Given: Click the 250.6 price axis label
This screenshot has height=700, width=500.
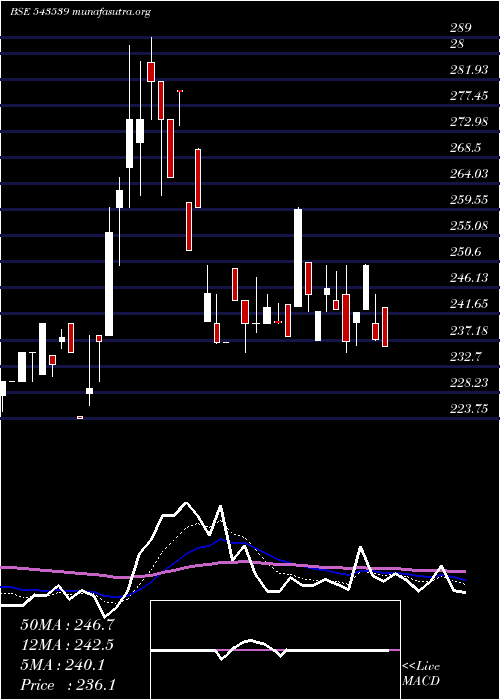Looking at the screenshot, I should tap(466, 252).
